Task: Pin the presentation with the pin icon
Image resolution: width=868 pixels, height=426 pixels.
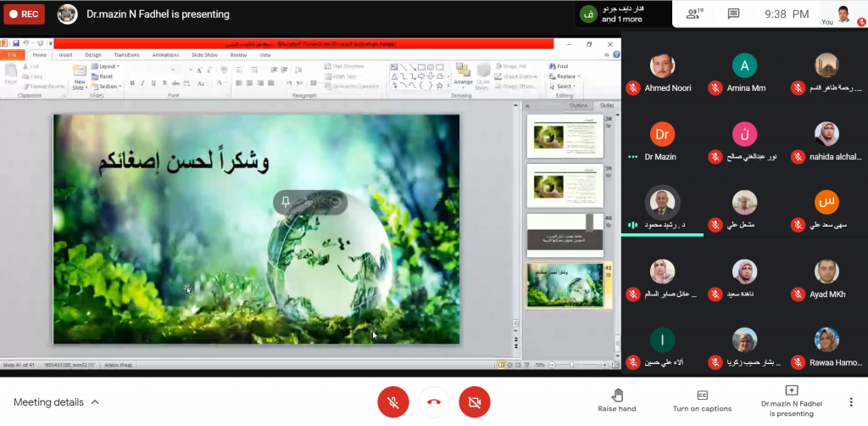Action: tap(286, 202)
